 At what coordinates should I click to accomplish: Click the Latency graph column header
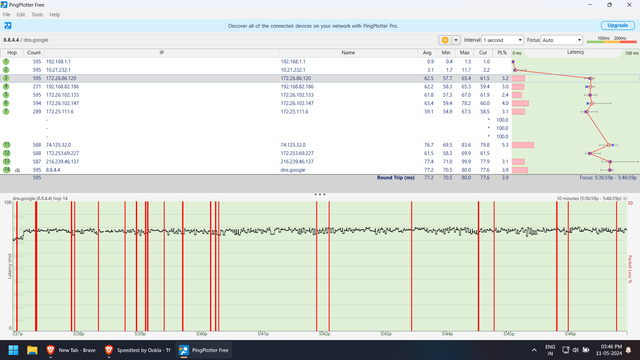tap(576, 53)
